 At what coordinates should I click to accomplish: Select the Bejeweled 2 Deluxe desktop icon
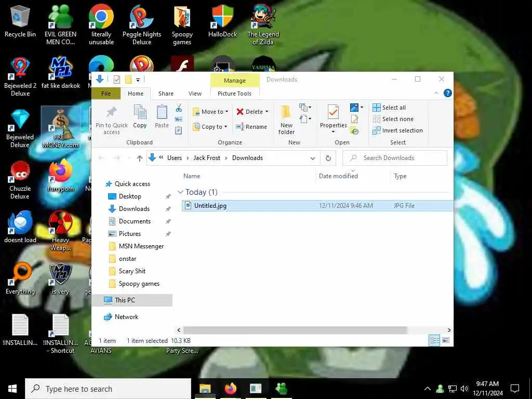tap(20, 76)
